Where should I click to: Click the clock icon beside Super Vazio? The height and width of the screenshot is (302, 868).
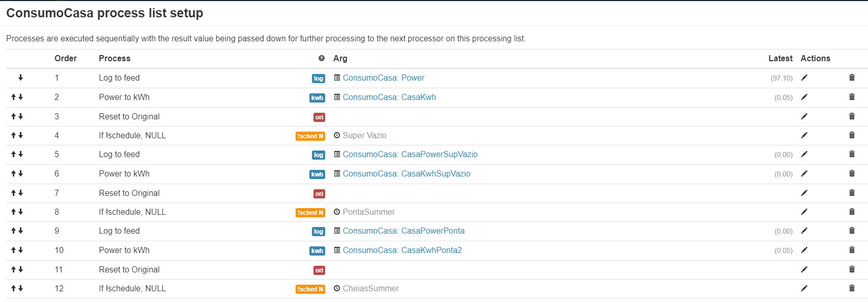click(x=336, y=135)
